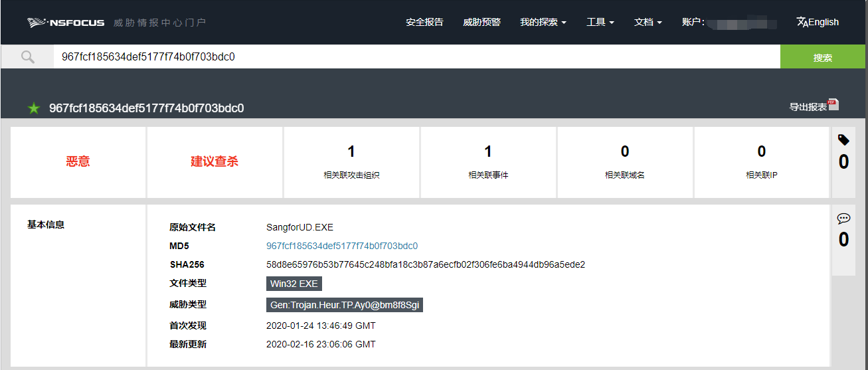Switch language using the English translate icon
The width and height of the screenshot is (868, 370).
(x=818, y=22)
